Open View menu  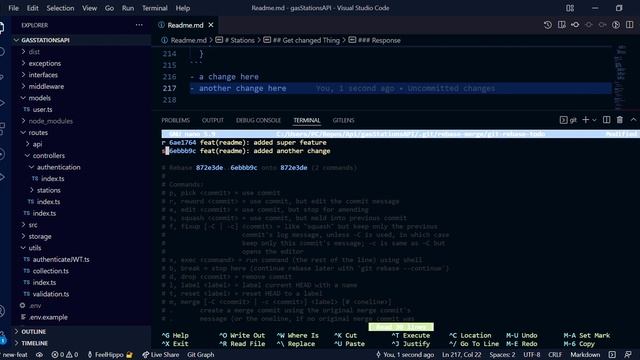click(x=89, y=8)
